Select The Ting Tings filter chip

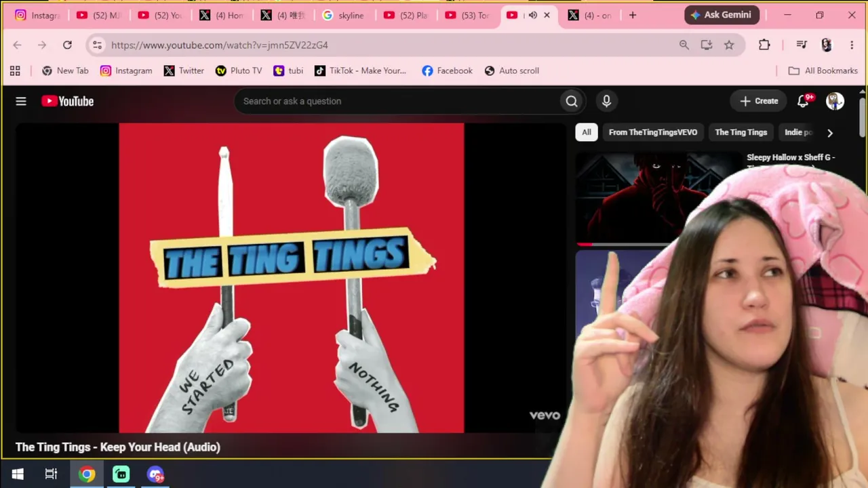point(741,132)
